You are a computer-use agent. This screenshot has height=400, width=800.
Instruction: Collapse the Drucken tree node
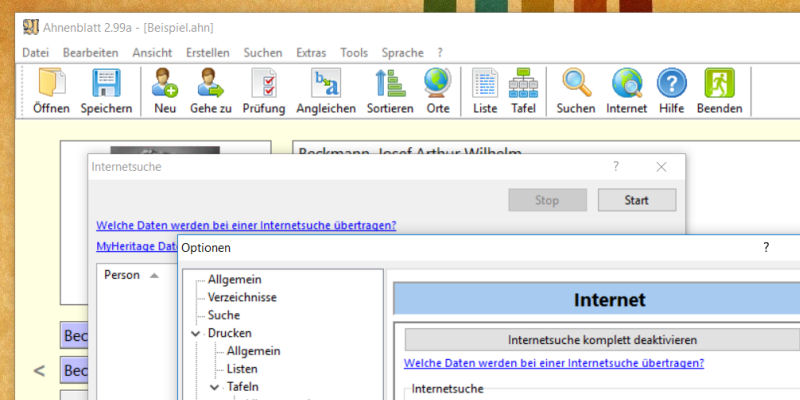pos(196,333)
